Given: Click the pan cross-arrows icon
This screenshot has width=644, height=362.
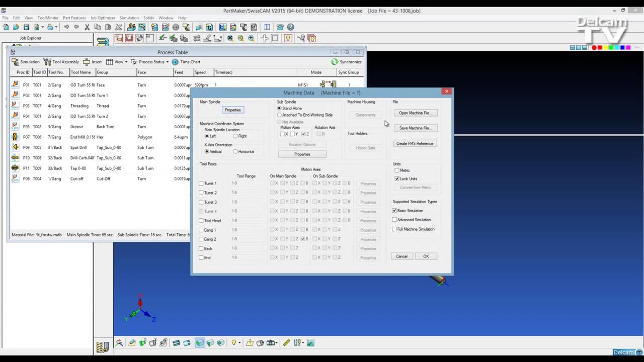Looking at the screenshot, I should (264, 38).
